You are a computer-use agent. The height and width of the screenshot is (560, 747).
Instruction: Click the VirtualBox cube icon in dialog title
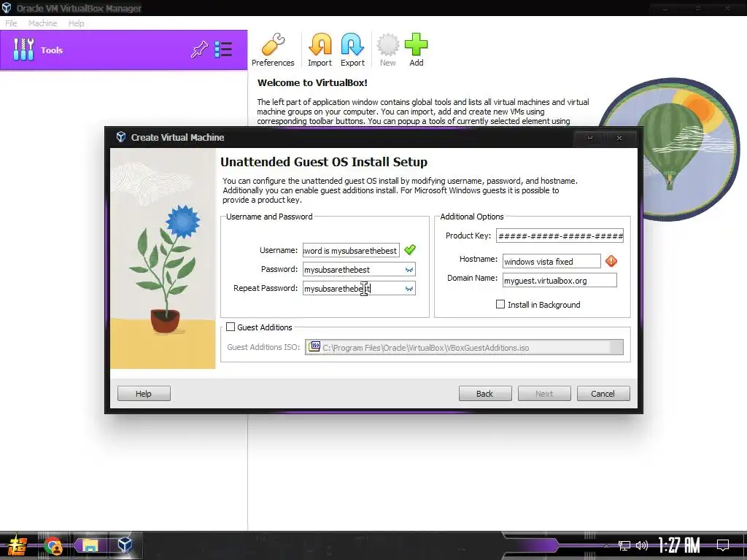(x=121, y=137)
